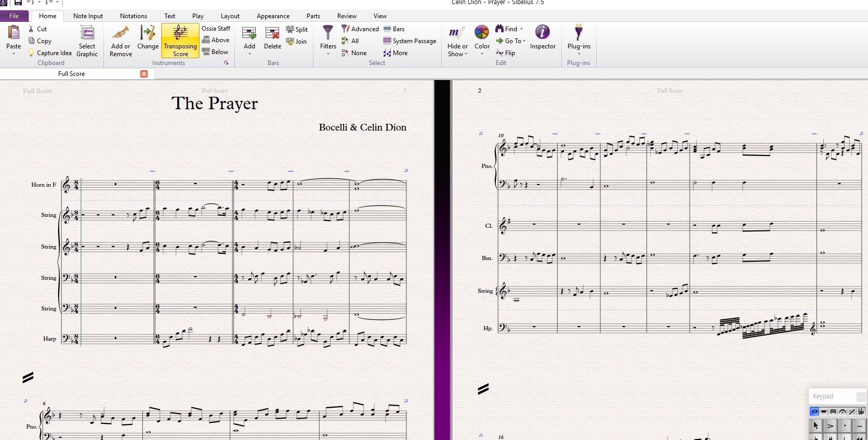Screen dimensions: 868x440
Task: Open the Layout ribbon tab
Action: pyautogui.click(x=230, y=16)
